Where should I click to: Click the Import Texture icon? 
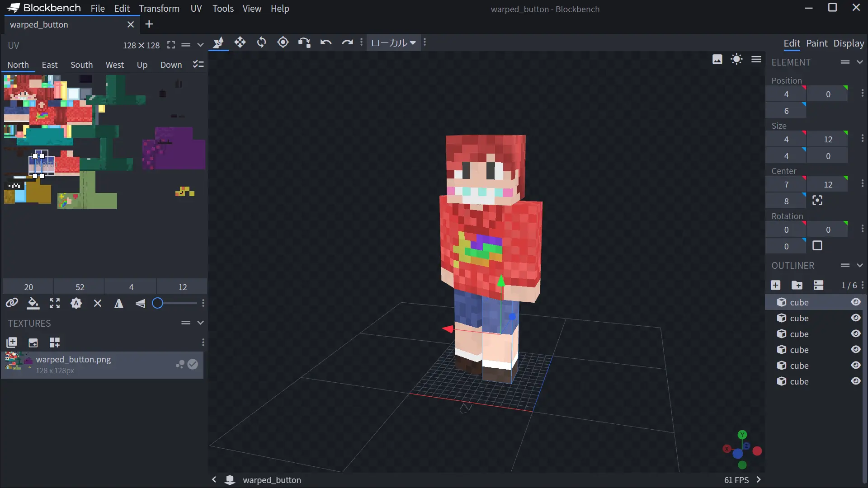tap(12, 343)
